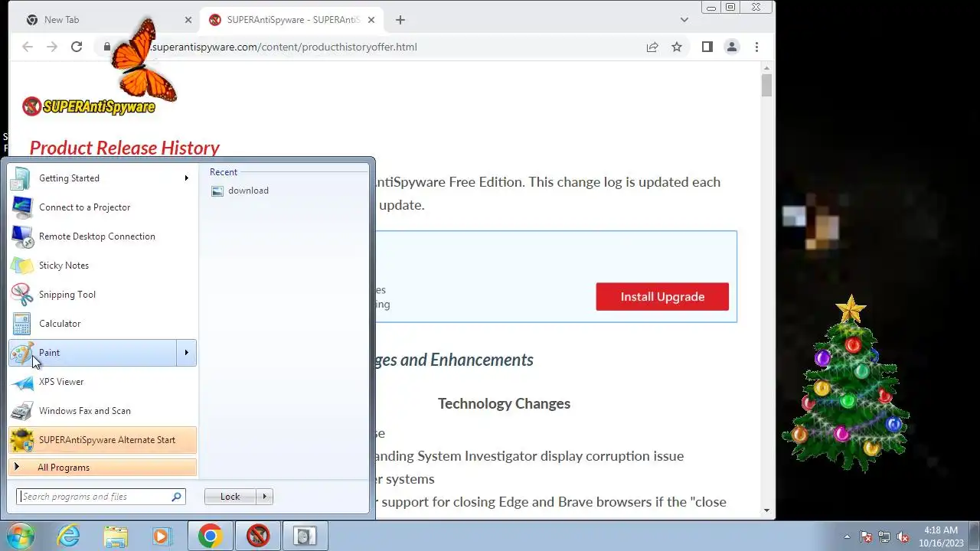Open a new Chrome tab
980x551 pixels.
pos(400,20)
